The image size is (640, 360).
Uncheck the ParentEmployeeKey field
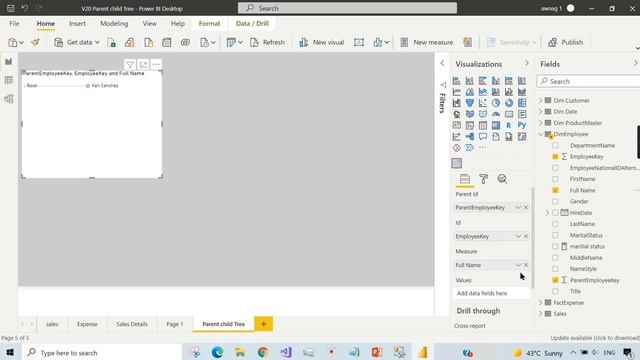pyautogui.click(x=555, y=280)
